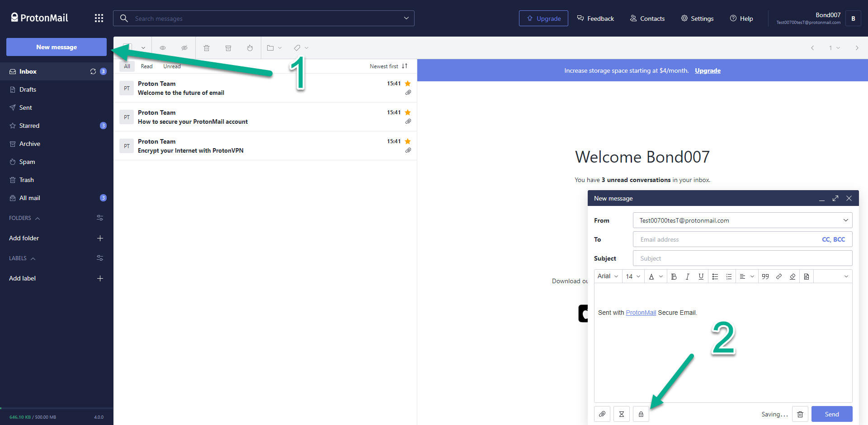Screen dimensions: 868x425
Task: Click the Subject input field
Action: click(x=743, y=258)
